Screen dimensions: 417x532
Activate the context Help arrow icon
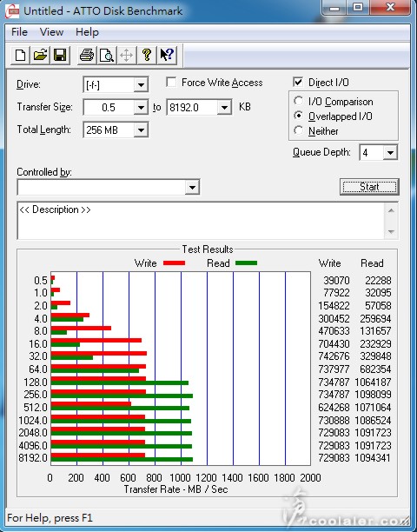(x=167, y=55)
